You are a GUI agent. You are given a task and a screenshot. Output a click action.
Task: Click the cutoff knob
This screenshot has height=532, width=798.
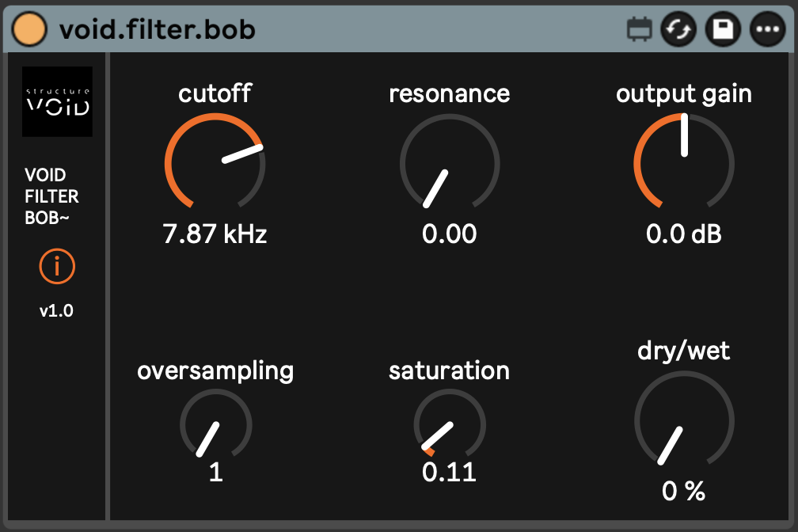pyautogui.click(x=215, y=164)
